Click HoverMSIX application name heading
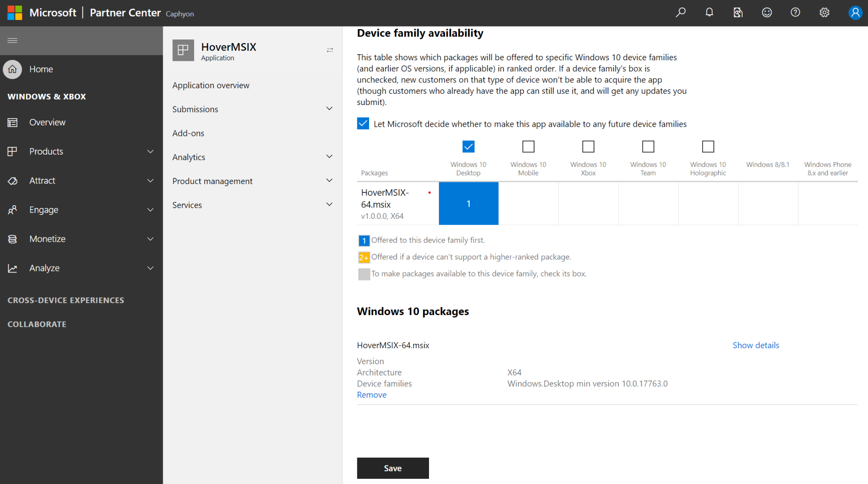868x484 pixels. pyautogui.click(x=229, y=47)
